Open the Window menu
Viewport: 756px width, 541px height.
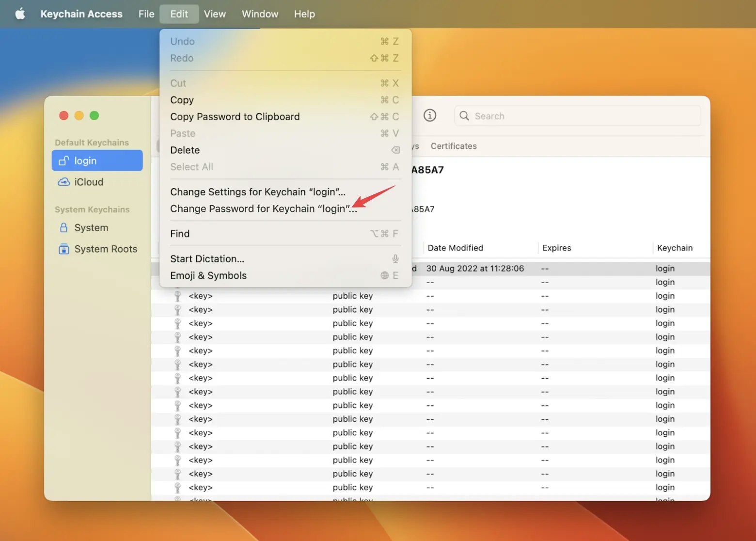[x=260, y=14]
